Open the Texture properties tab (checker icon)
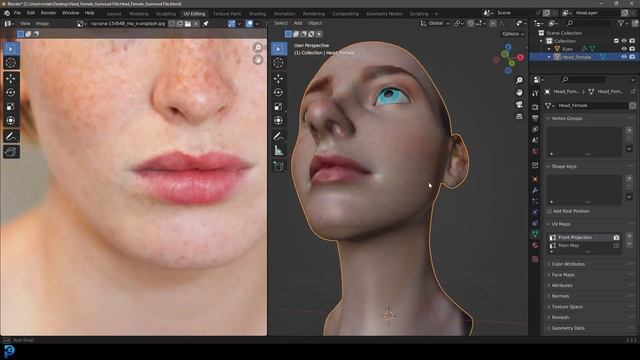The width and height of the screenshot is (640, 360). coord(535,259)
